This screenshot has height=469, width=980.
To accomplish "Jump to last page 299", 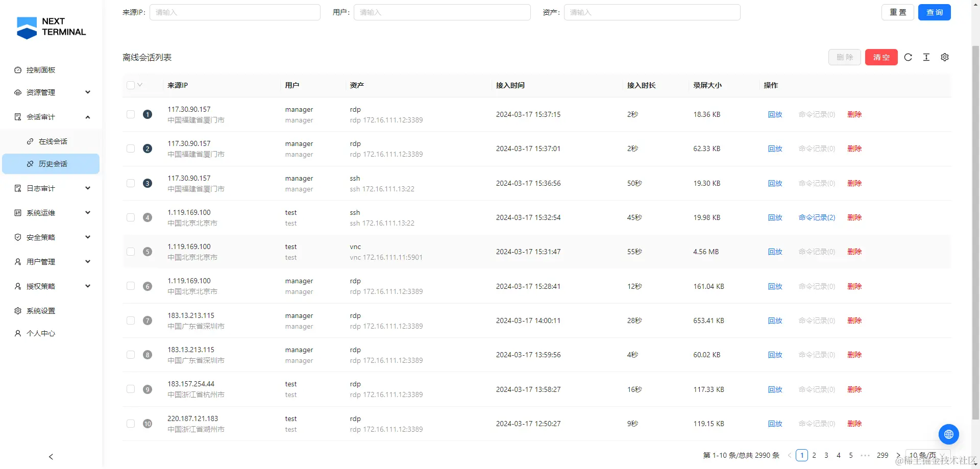I will pos(883,455).
